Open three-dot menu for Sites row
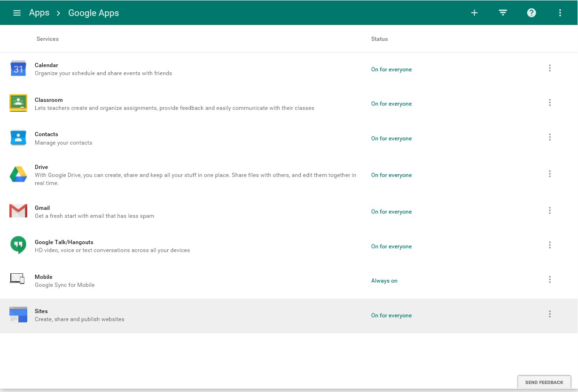 coord(550,314)
